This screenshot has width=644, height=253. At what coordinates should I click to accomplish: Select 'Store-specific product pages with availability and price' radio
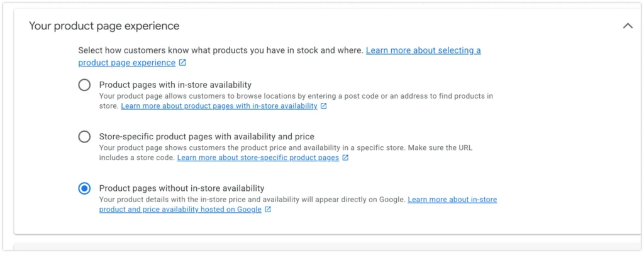[84, 136]
